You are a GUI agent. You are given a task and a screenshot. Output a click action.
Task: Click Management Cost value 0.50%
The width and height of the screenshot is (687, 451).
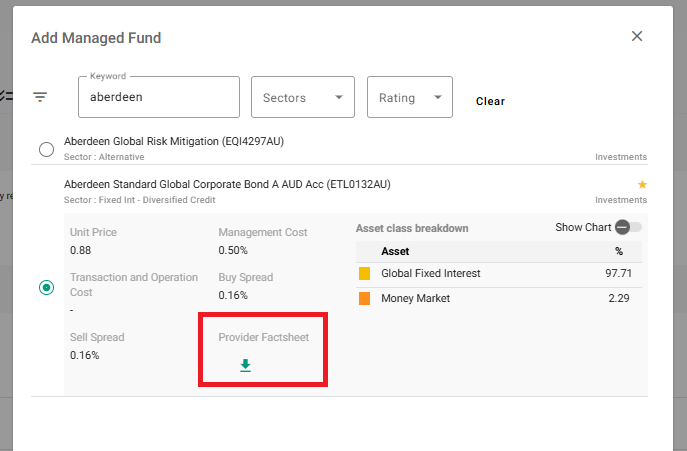click(233, 250)
